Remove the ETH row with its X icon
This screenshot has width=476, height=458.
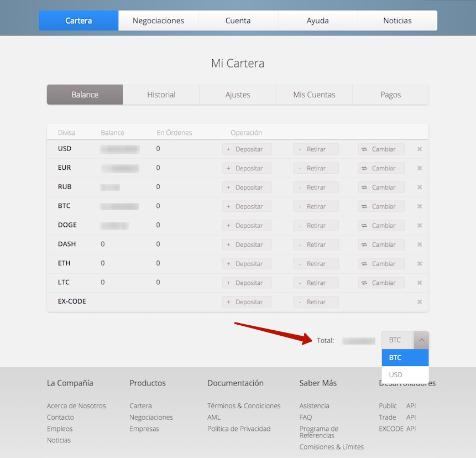coord(419,264)
